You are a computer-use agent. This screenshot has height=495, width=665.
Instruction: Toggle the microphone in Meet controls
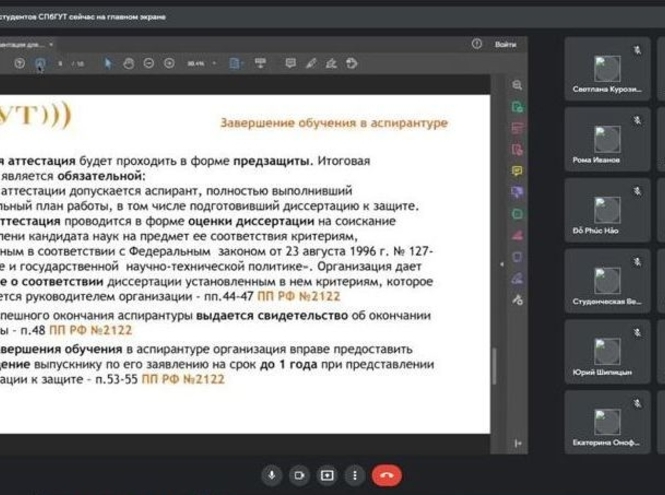pyautogui.click(x=272, y=475)
